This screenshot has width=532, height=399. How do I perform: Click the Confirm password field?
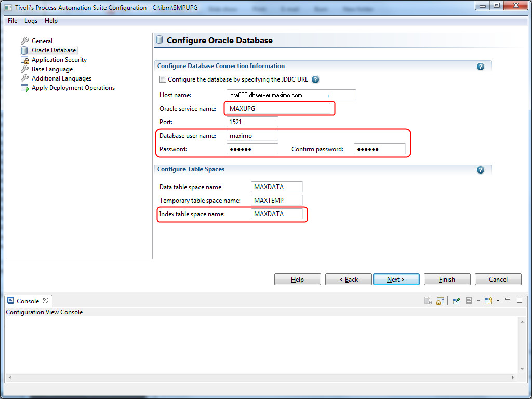pyautogui.click(x=380, y=149)
